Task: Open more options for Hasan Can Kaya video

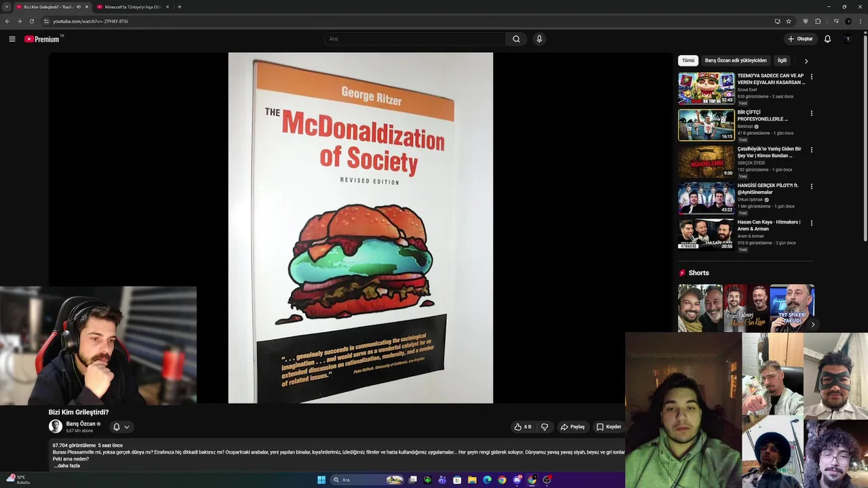Action: (x=811, y=223)
